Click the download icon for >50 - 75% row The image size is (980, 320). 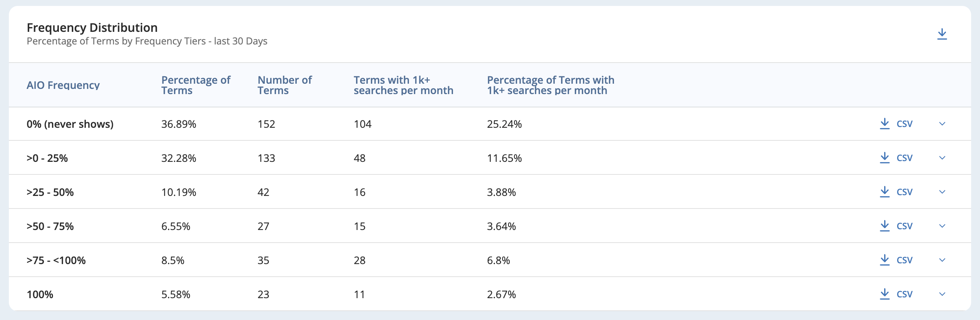(x=885, y=226)
